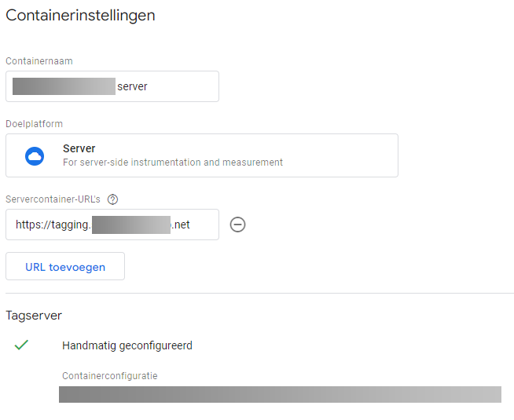The width and height of the screenshot is (514, 420).
Task: Click the green checkmark under Tagserver
Action: point(21,345)
